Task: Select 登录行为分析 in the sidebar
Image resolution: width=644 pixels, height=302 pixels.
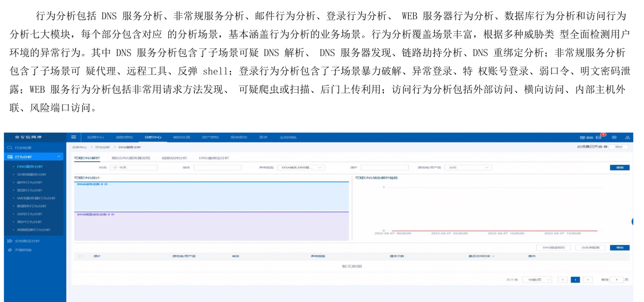Action: (x=29, y=190)
